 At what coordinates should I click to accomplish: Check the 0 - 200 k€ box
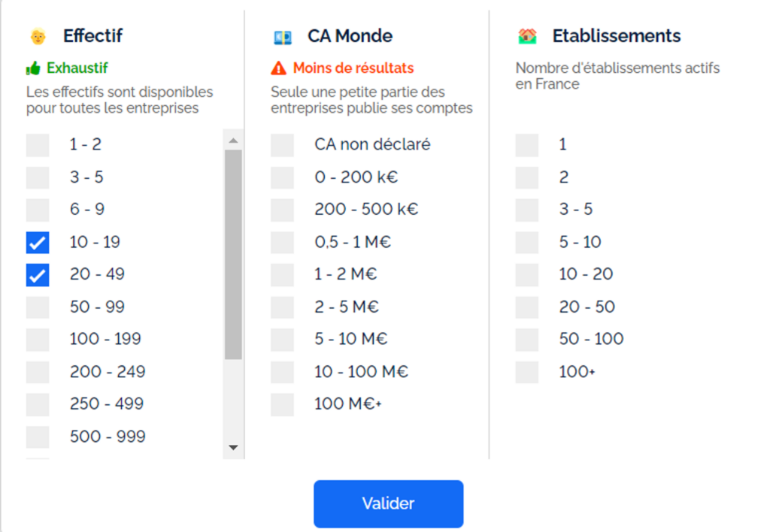[x=282, y=177]
